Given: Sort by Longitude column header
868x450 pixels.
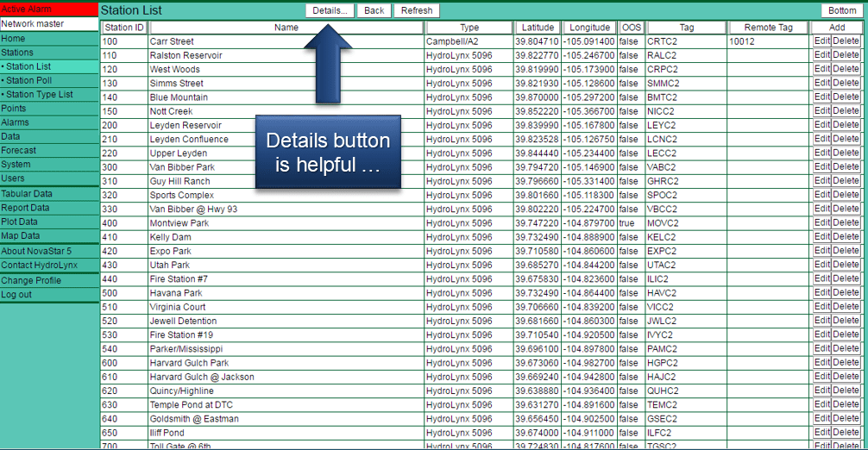Looking at the screenshot, I should 589,27.
